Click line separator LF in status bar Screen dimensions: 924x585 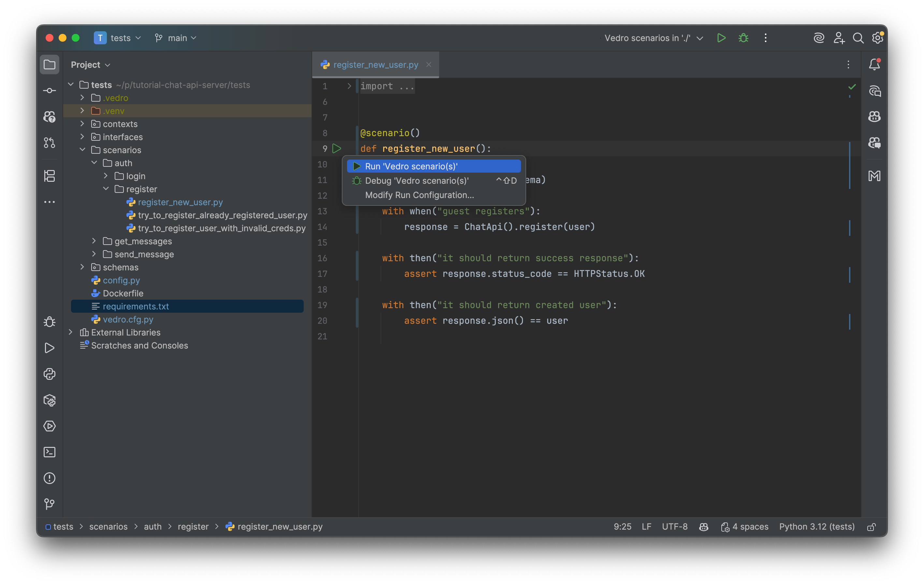[646, 527]
